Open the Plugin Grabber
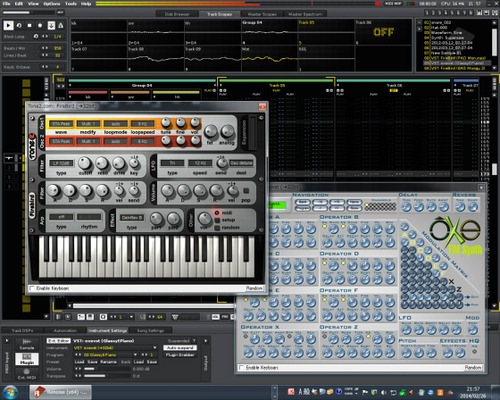The height and width of the screenshot is (400, 500). click(180, 355)
